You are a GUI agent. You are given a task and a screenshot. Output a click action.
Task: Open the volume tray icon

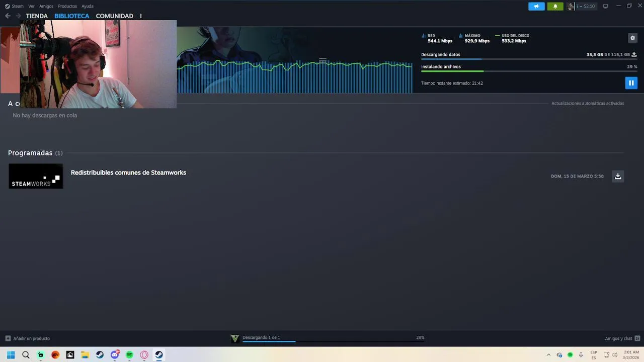[614, 355]
